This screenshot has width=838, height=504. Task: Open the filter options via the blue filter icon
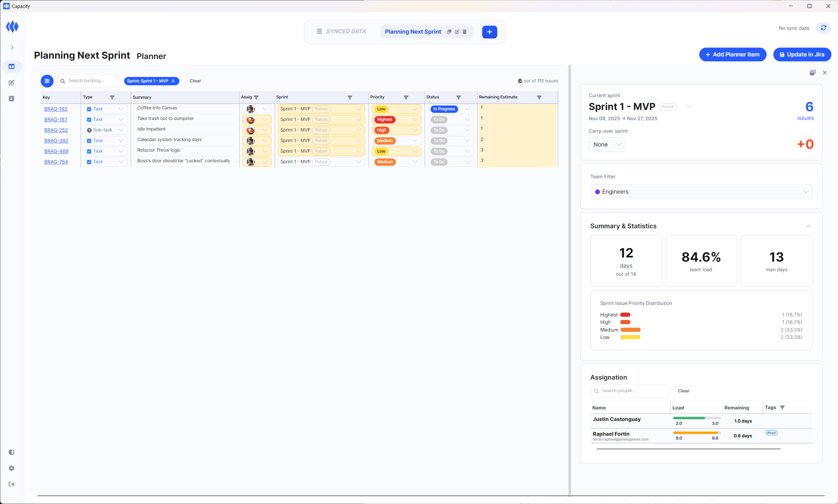pos(47,81)
